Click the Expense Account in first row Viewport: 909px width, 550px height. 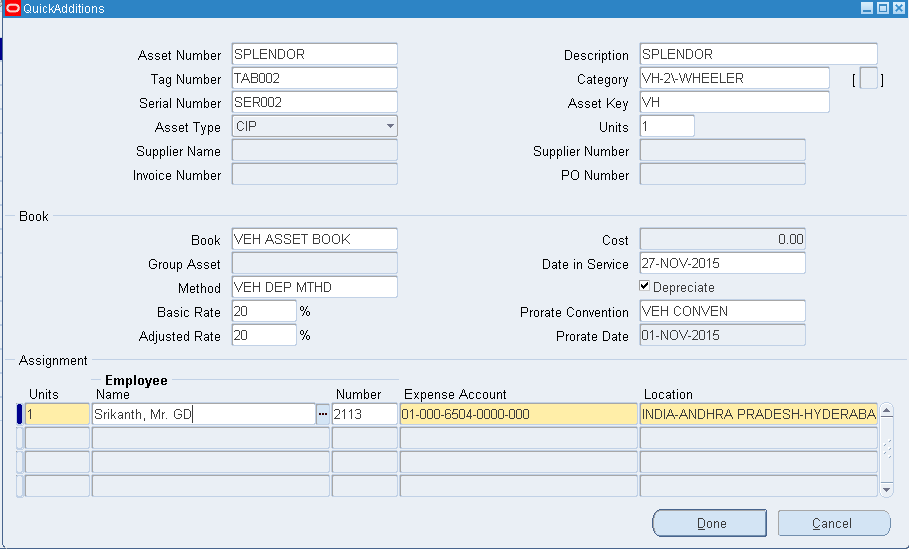tap(518, 414)
